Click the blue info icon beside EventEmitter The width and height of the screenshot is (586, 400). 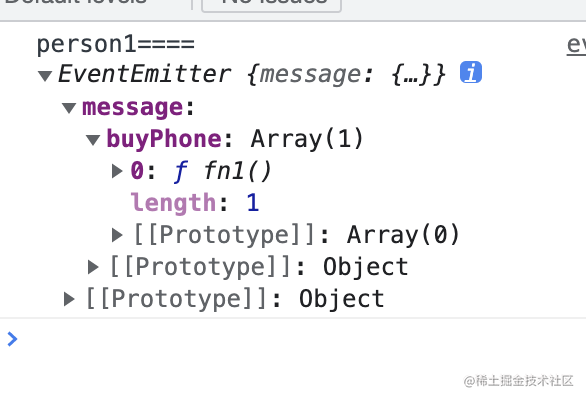(x=471, y=72)
